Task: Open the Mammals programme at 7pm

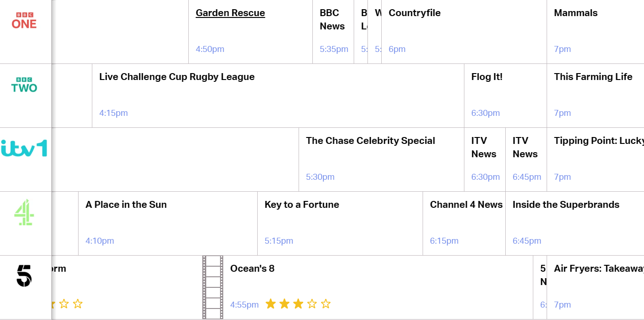Action: coord(576,13)
